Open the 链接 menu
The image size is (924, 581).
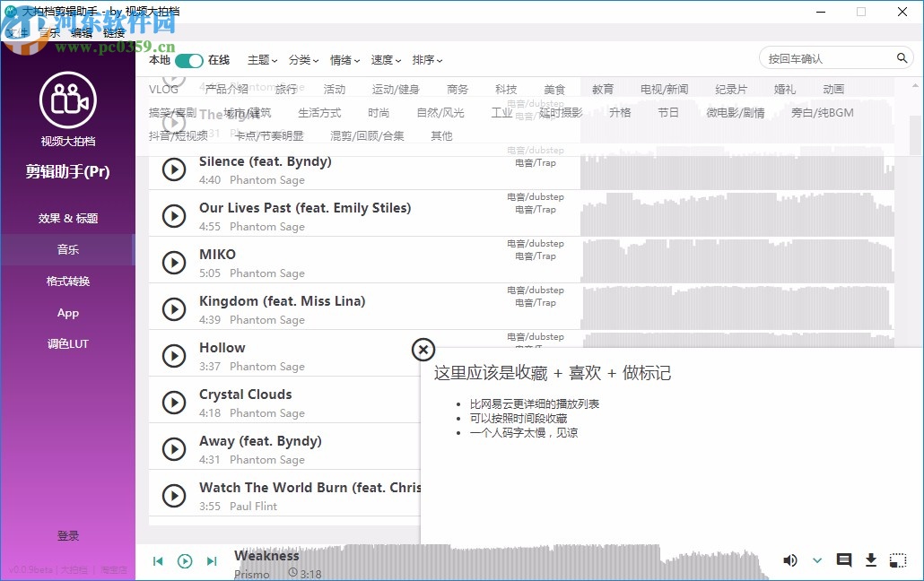pos(114,33)
